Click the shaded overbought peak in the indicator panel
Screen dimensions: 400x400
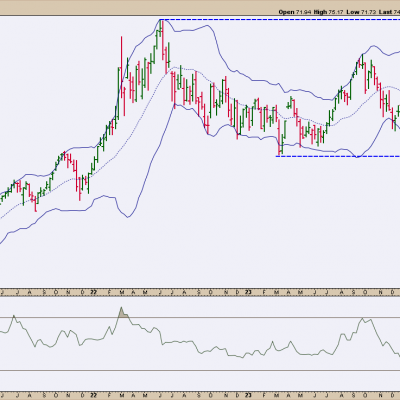pyautogui.click(x=122, y=313)
